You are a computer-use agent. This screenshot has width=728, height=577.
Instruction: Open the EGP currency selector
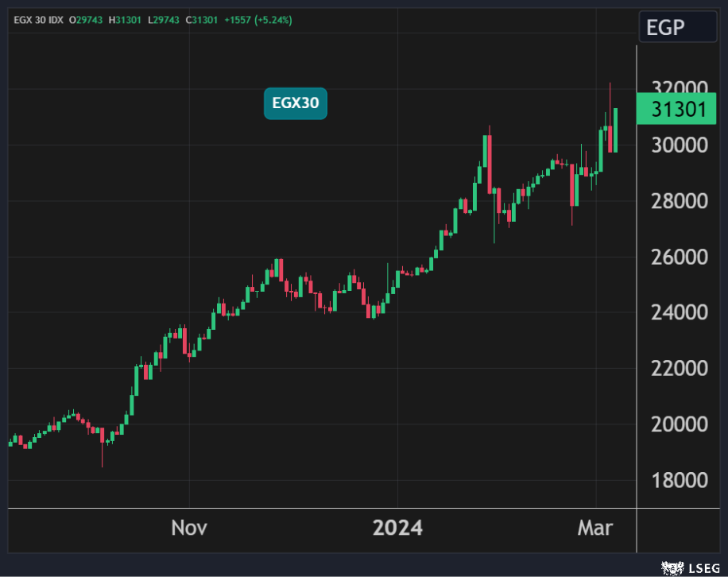coord(678,29)
